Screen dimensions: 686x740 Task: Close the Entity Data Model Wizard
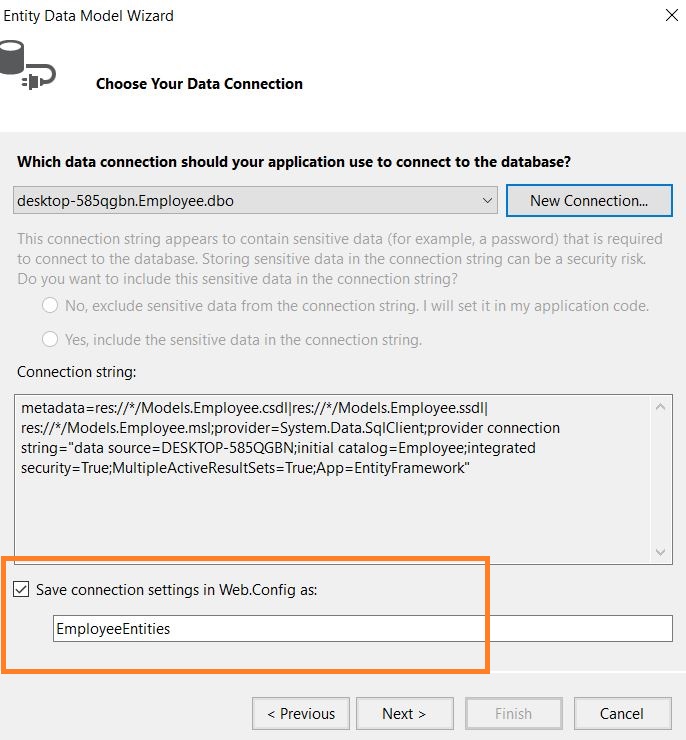[x=671, y=15]
